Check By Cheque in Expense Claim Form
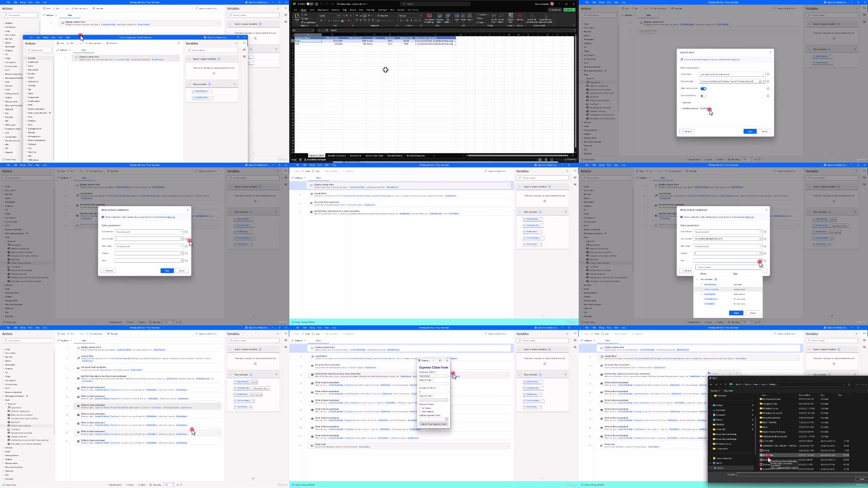This screenshot has width=868, height=488. [420, 408]
